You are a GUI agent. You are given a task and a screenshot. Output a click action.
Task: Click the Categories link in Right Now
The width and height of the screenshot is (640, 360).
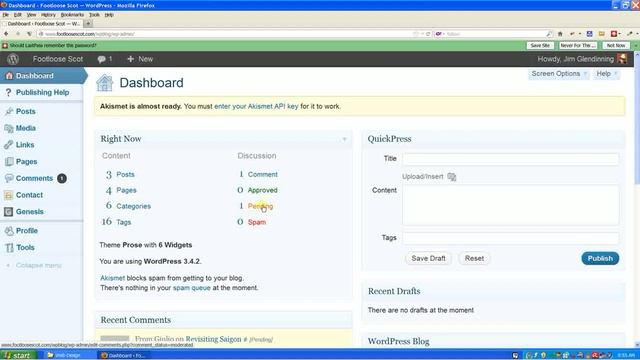[133, 206]
